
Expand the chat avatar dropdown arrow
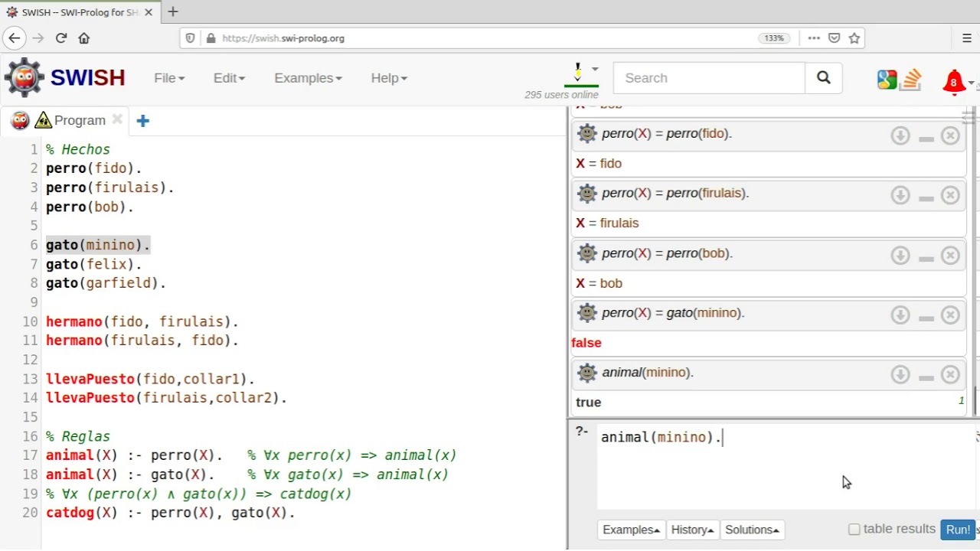[x=595, y=69]
